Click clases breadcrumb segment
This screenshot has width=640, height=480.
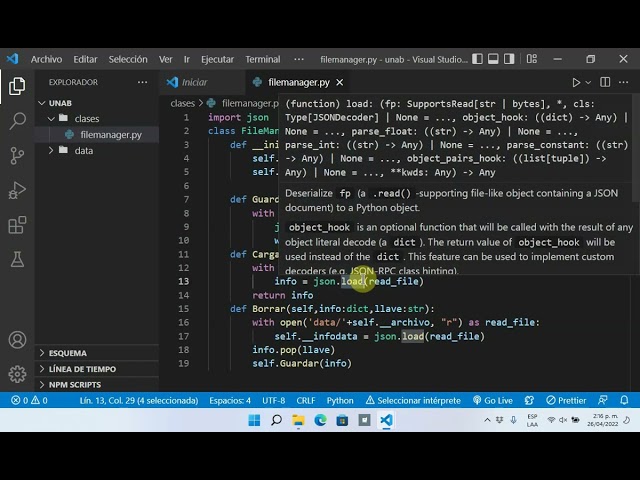pyautogui.click(x=182, y=103)
